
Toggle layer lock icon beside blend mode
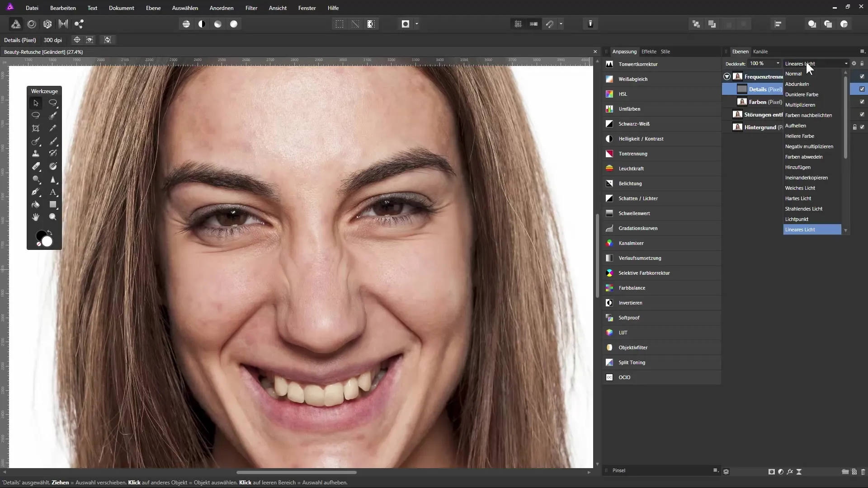pyautogui.click(x=862, y=64)
